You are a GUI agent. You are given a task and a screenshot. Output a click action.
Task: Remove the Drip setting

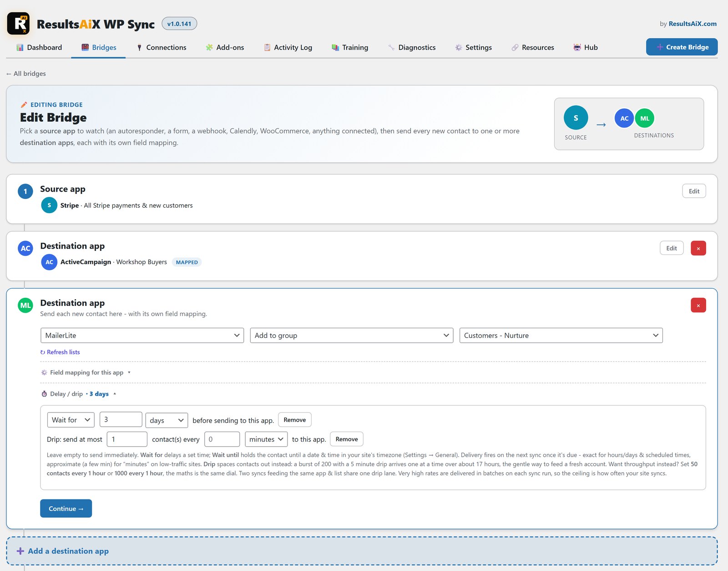pyautogui.click(x=347, y=439)
